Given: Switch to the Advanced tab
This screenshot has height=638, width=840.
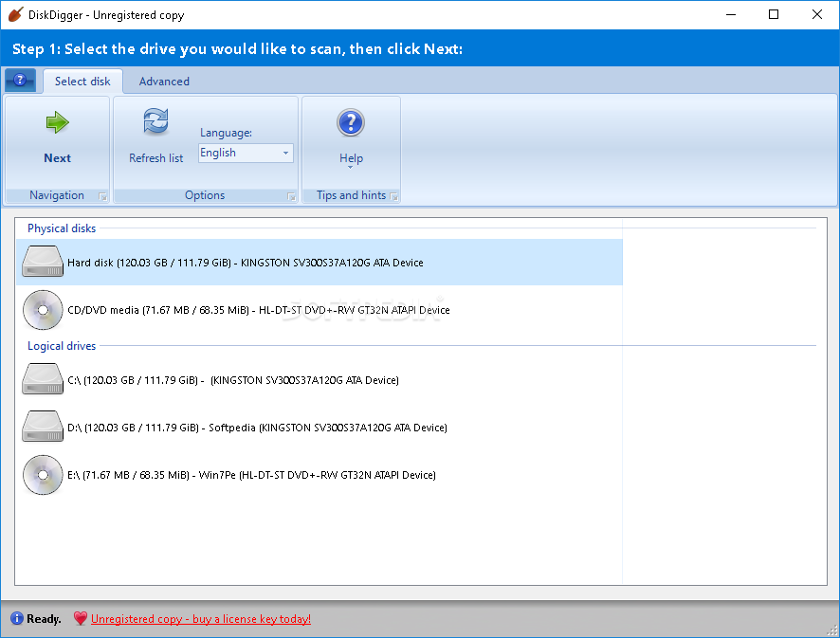Looking at the screenshot, I should click(x=164, y=81).
